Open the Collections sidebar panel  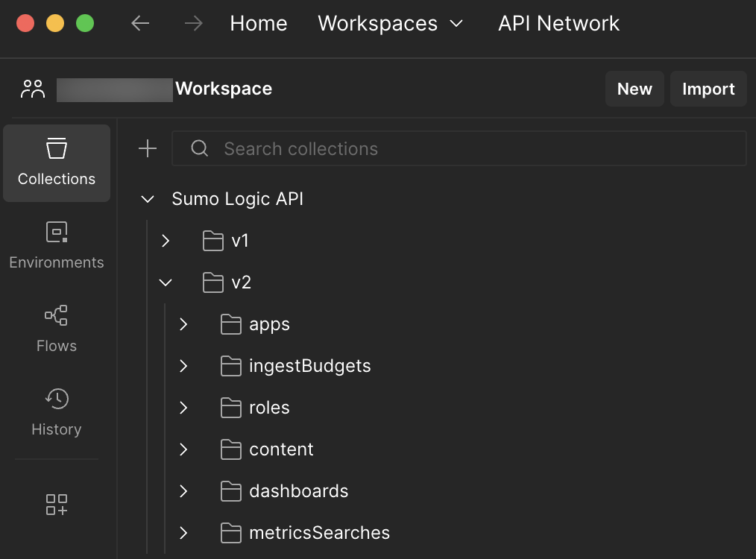pyautogui.click(x=56, y=163)
